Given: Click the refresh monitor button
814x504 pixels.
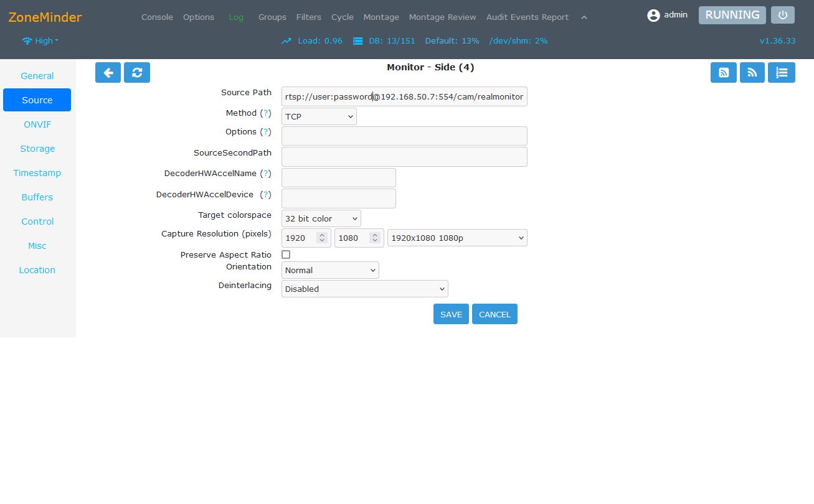Looking at the screenshot, I should pos(137,72).
